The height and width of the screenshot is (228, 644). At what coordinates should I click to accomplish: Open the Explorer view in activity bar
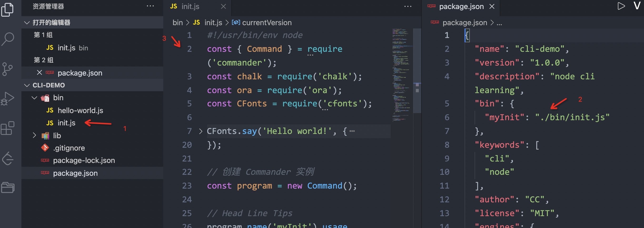click(x=8, y=9)
